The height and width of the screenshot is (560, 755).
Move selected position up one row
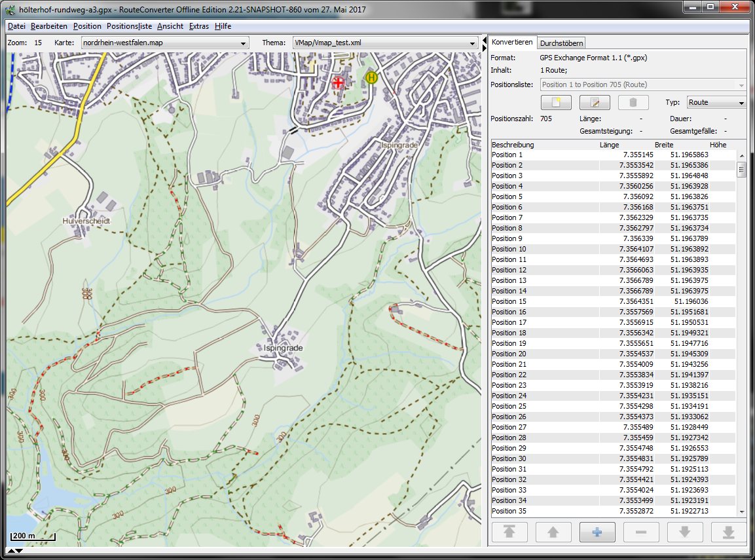[553, 532]
